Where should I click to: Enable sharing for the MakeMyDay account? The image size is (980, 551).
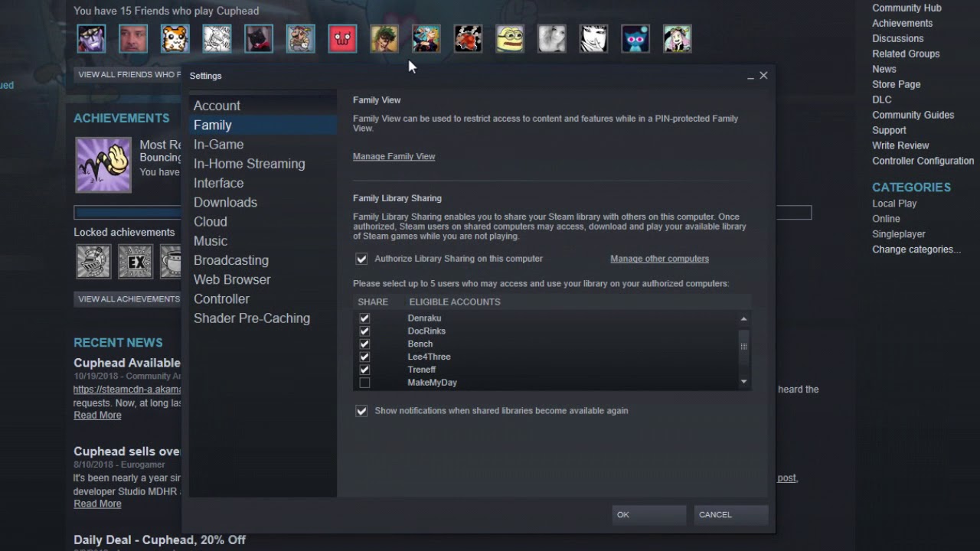click(364, 383)
